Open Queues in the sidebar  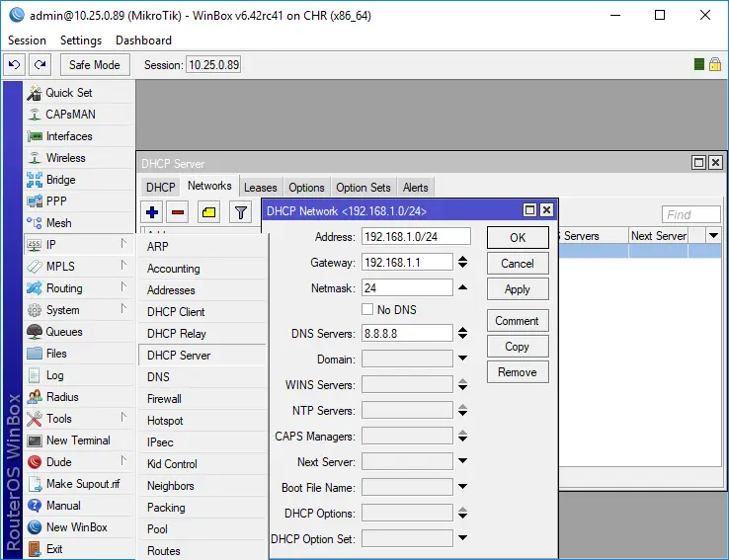(79, 332)
